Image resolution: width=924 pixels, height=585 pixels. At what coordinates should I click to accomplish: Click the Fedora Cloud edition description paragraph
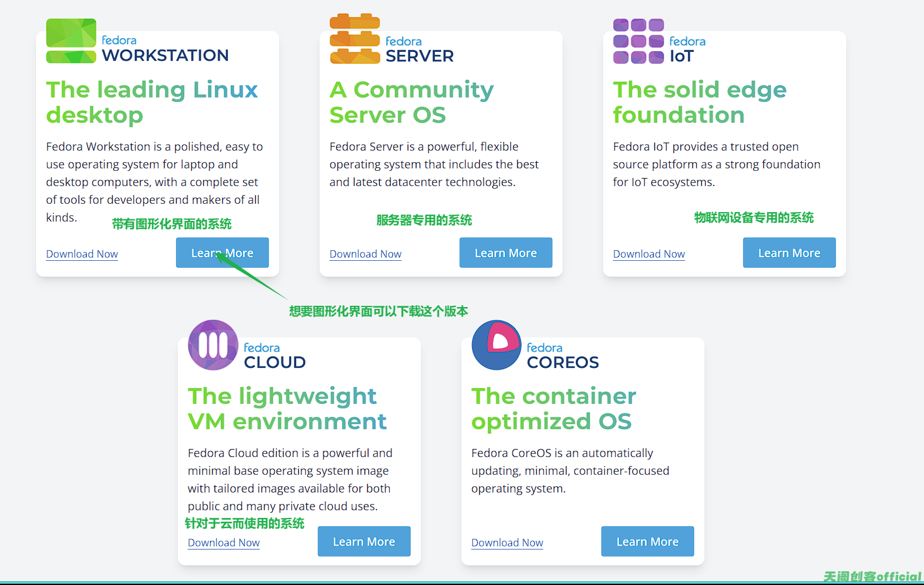click(x=290, y=479)
